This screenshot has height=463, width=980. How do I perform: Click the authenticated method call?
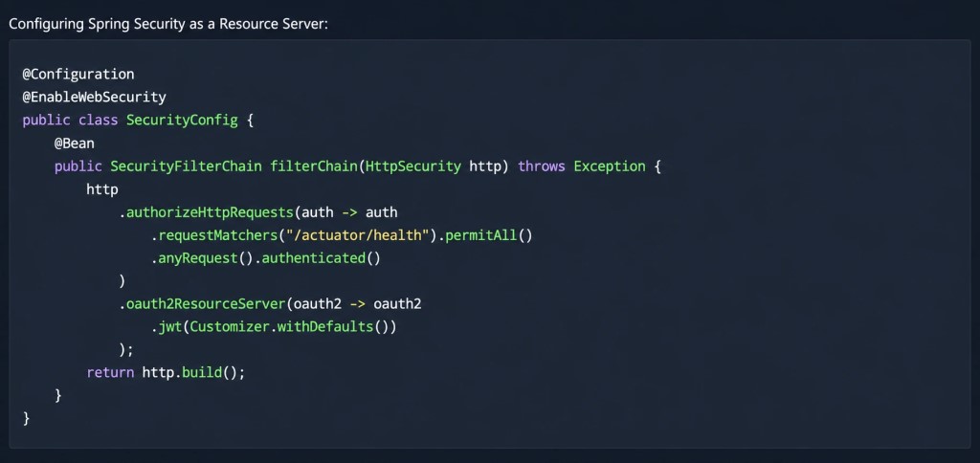click(314, 258)
